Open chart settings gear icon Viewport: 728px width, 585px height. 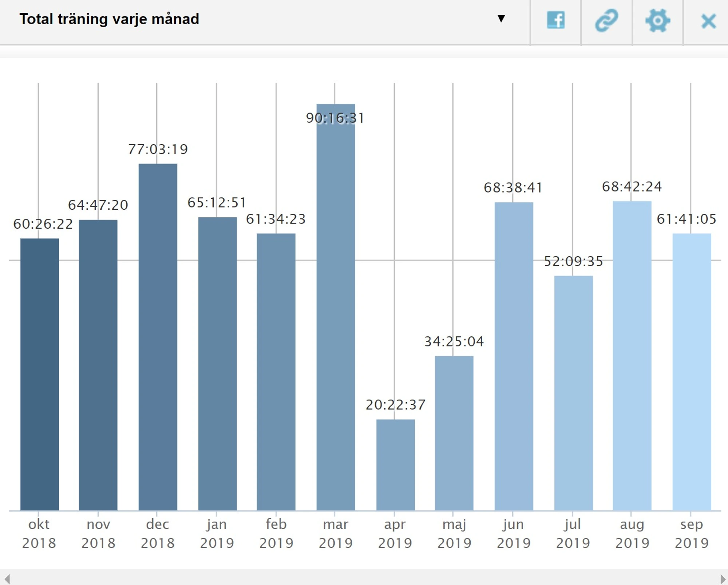tap(657, 20)
